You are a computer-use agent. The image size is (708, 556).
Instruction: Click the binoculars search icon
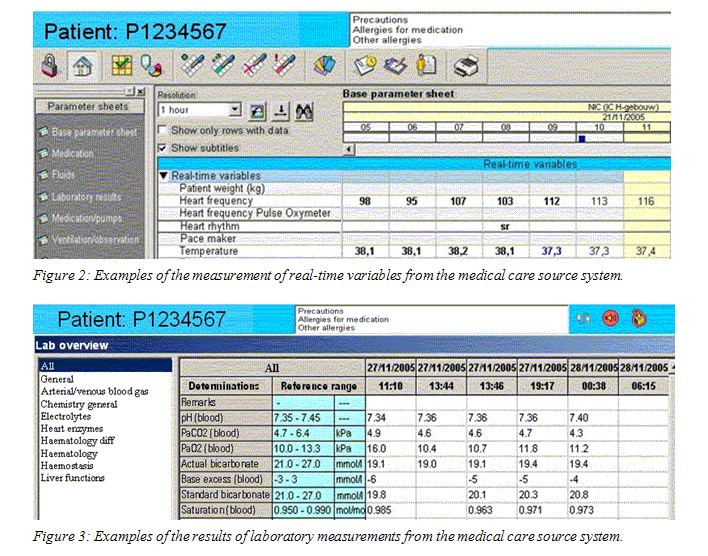(304, 110)
